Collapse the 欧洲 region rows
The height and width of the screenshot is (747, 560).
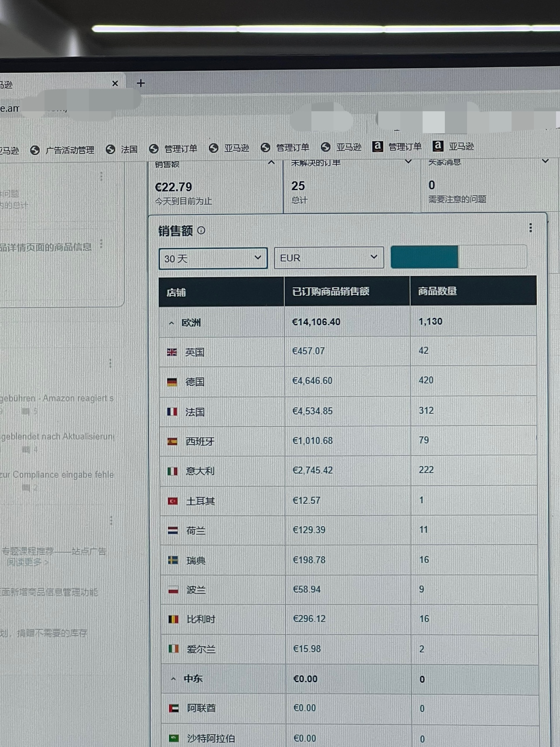(x=171, y=323)
